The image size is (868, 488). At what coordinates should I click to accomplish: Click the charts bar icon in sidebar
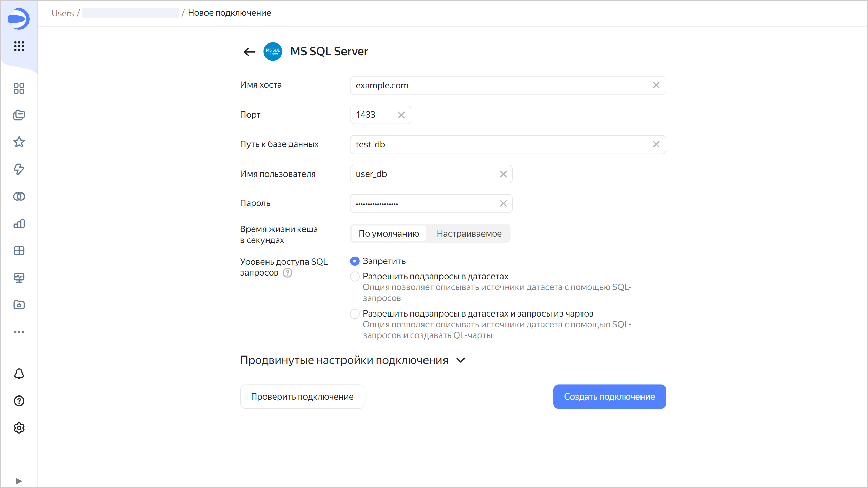coord(19,224)
